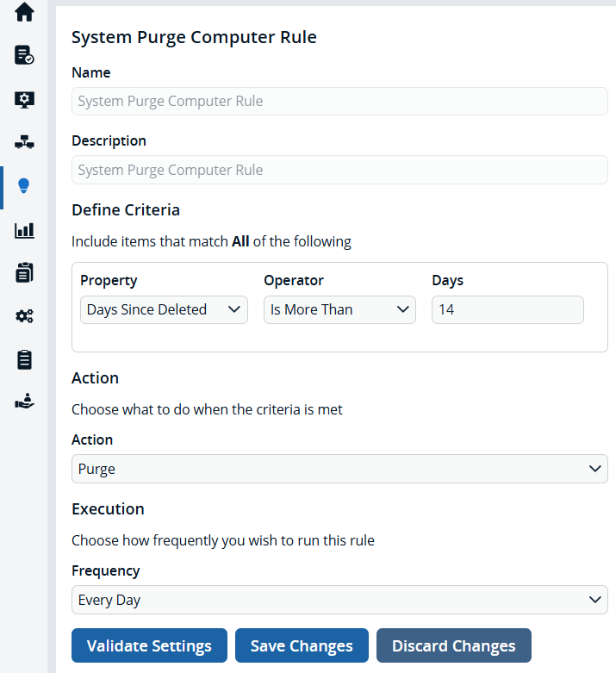The height and width of the screenshot is (673, 616).
Task: Select the lightbulb rules sidebar icon
Action: point(23,186)
